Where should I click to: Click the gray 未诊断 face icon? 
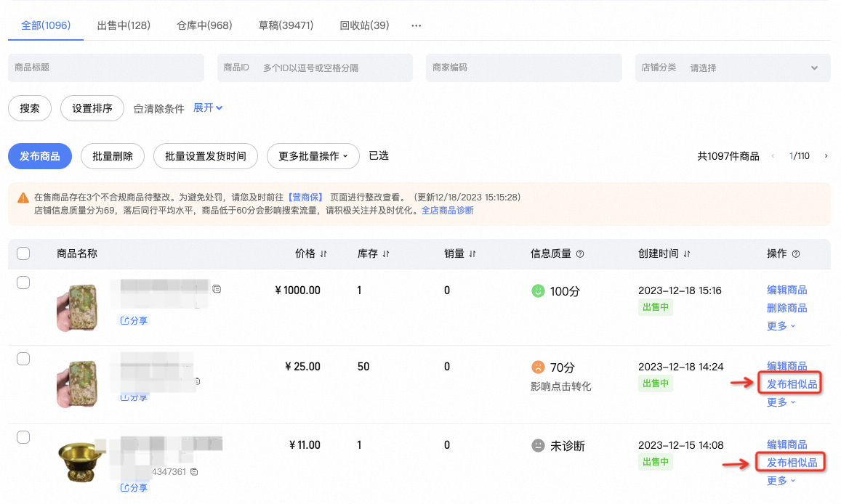538,446
